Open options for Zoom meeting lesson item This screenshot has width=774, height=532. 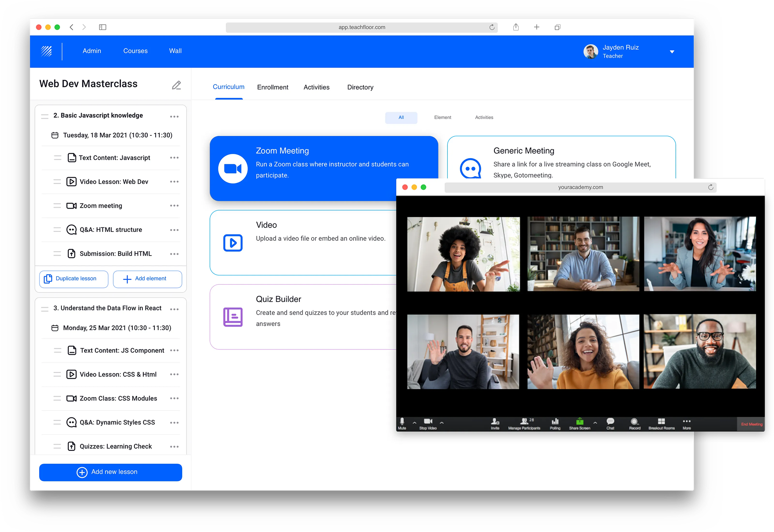tap(174, 205)
